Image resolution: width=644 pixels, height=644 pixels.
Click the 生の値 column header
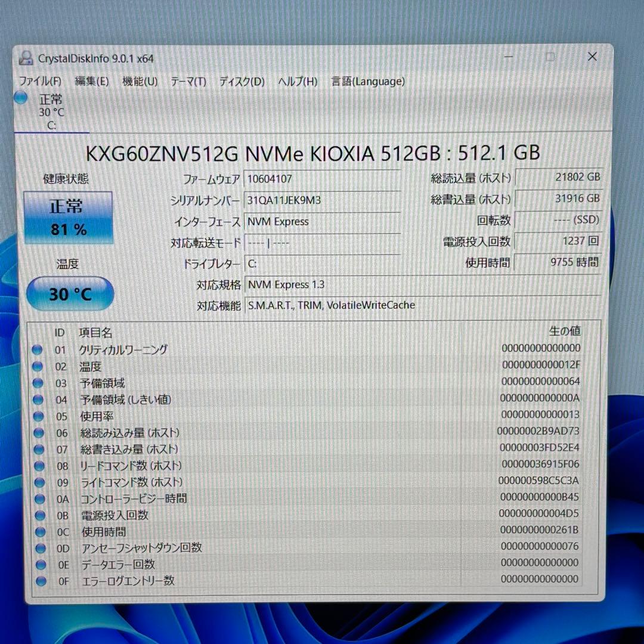click(x=565, y=331)
